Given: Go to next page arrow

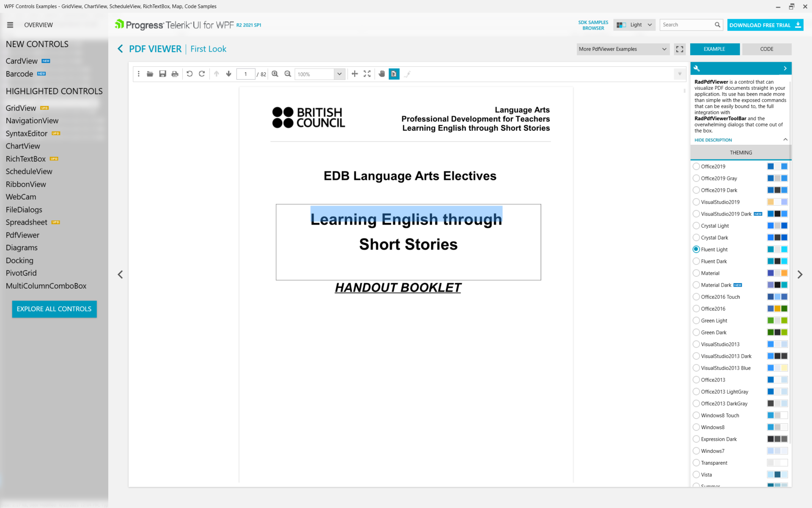Looking at the screenshot, I should point(229,74).
